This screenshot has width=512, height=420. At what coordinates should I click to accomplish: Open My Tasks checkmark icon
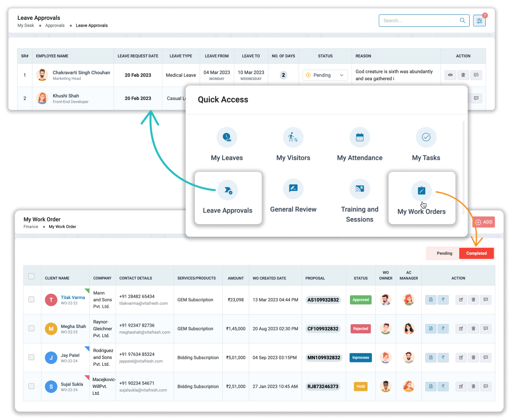coord(426,137)
